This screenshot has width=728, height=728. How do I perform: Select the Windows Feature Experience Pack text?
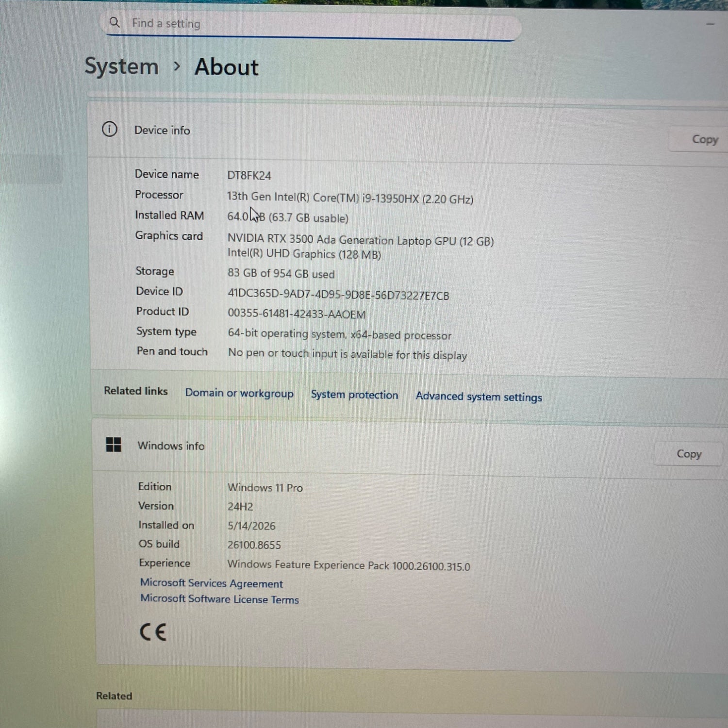[348, 565]
